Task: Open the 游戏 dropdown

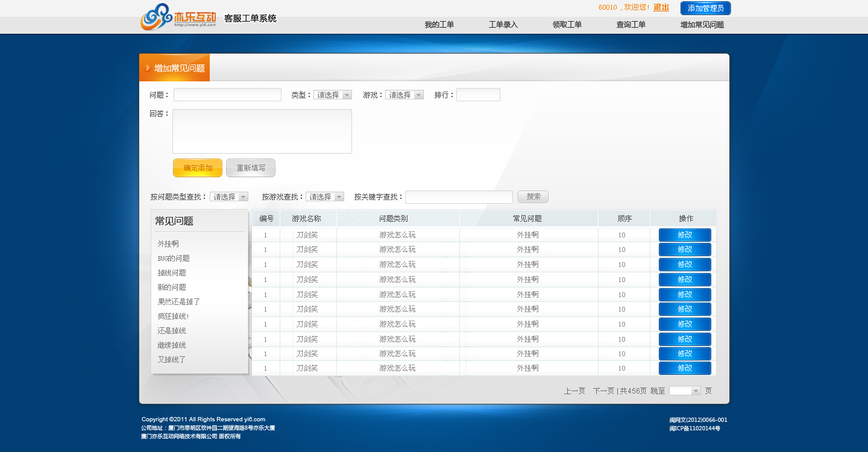Action: pos(404,95)
